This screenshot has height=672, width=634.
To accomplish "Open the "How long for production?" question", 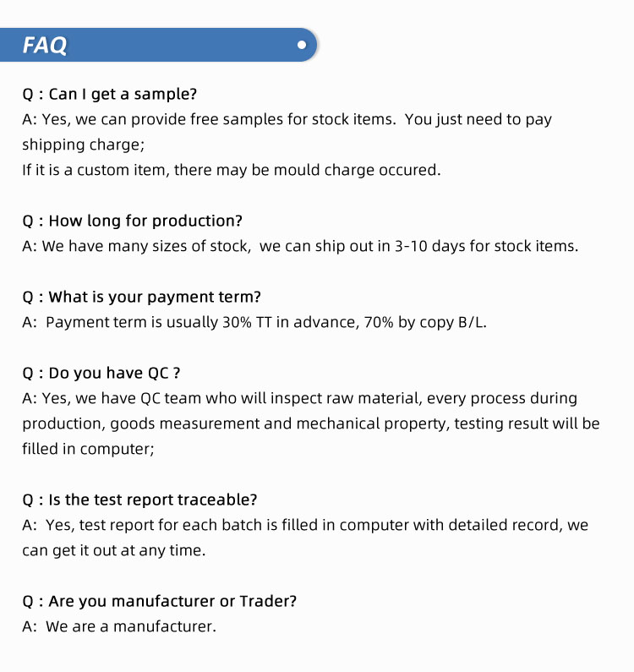I will (132, 221).
